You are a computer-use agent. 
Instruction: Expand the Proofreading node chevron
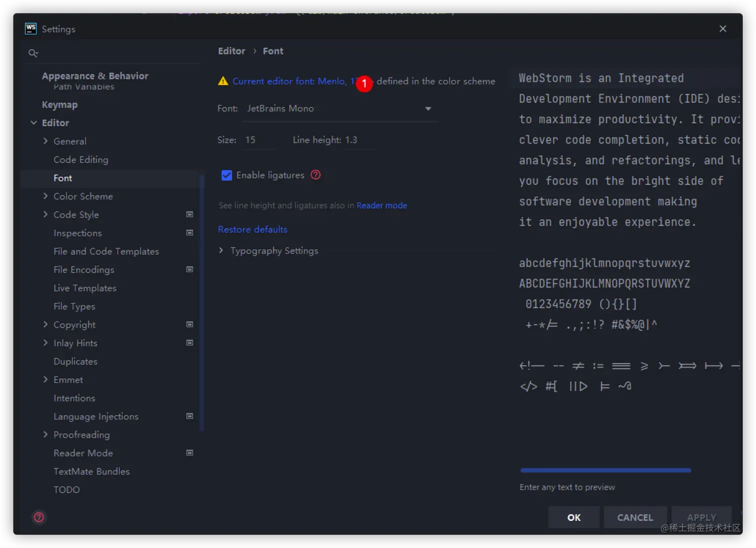(45, 434)
